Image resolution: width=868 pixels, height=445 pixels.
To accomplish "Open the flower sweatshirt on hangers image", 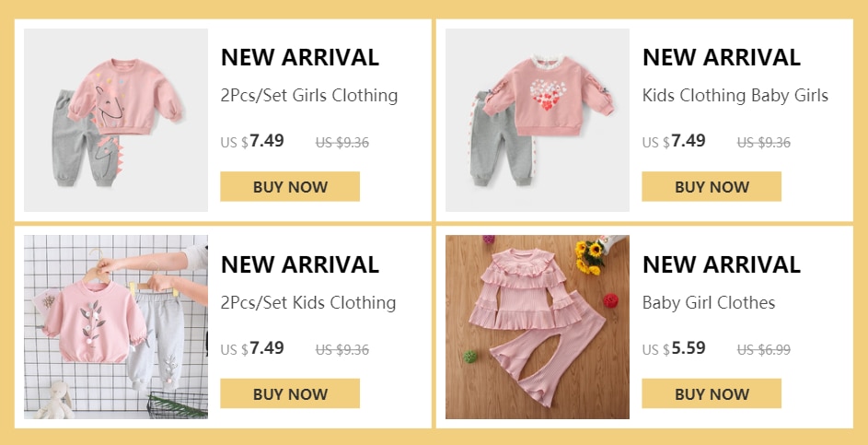I will (116, 327).
